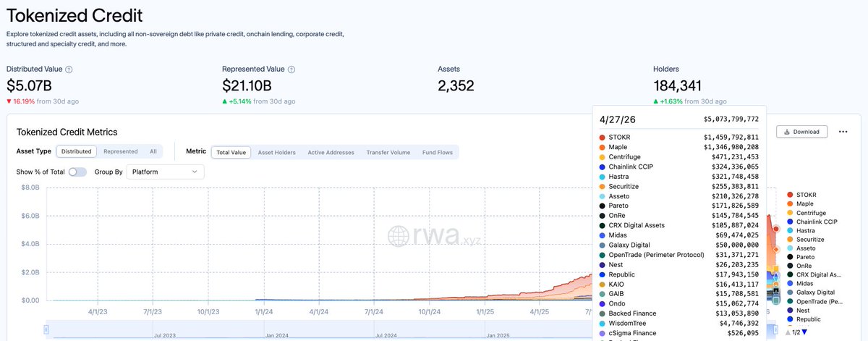Image resolution: width=868 pixels, height=341 pixels.
Task: Toggle Centrifuge series in chart legend
Action: (807, 214)
